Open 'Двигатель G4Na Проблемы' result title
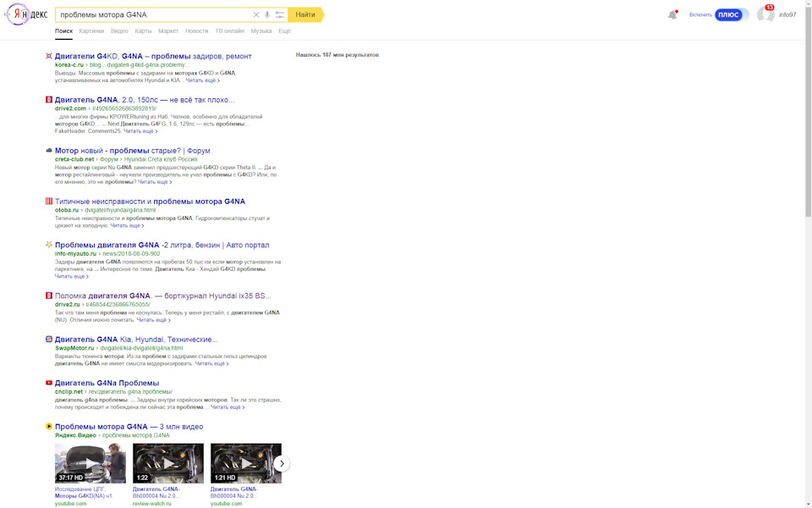This screenshot has height=508, width=812. 107,383
